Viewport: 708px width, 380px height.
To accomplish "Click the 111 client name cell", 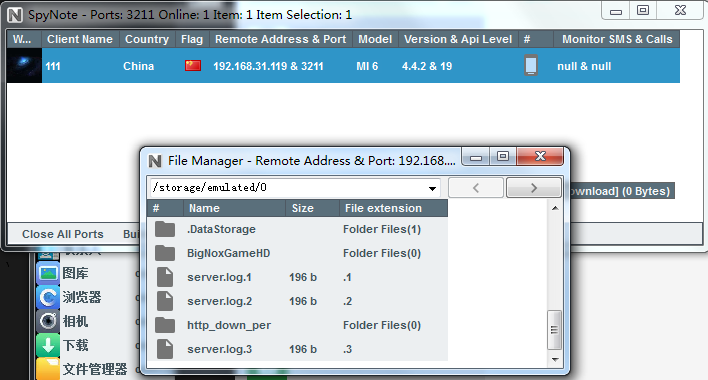I will (53, 66).
